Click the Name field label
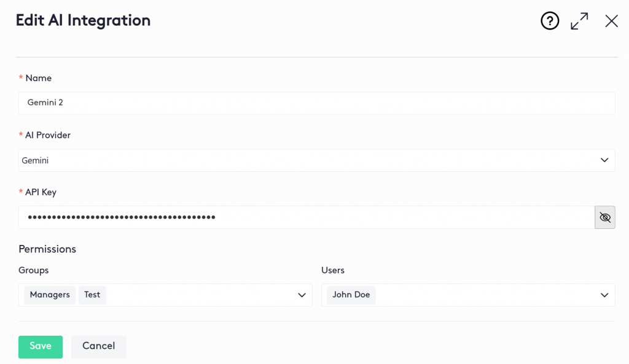This screenshot has height=364, width=629. tap(38, 78)
